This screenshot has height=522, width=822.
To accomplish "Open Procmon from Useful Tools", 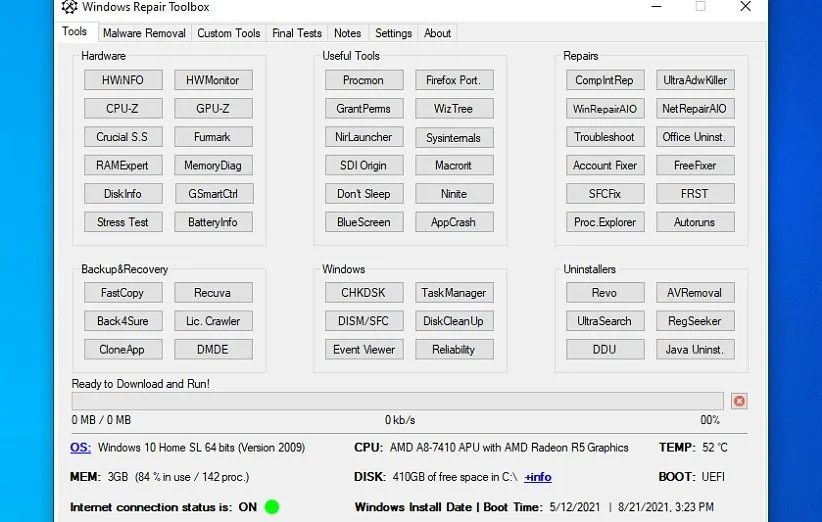I will [x=363, y=80].
